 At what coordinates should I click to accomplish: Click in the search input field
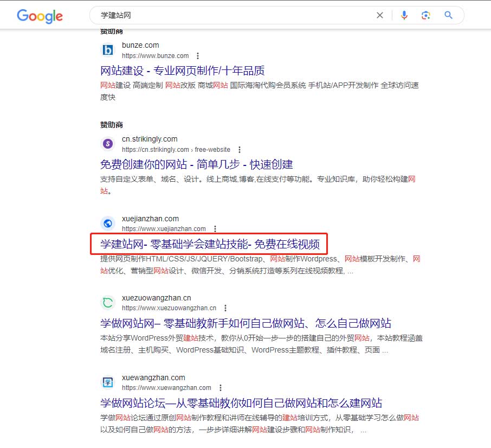233,15
